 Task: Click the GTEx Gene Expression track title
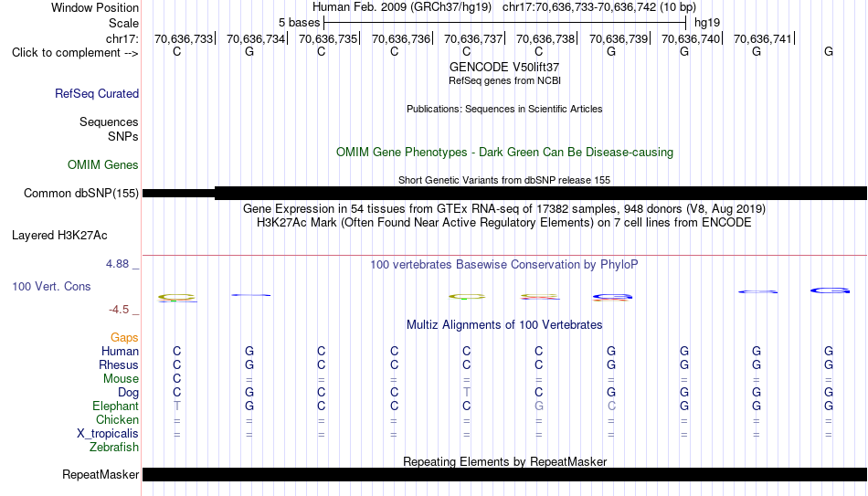[x=504, y=208]
